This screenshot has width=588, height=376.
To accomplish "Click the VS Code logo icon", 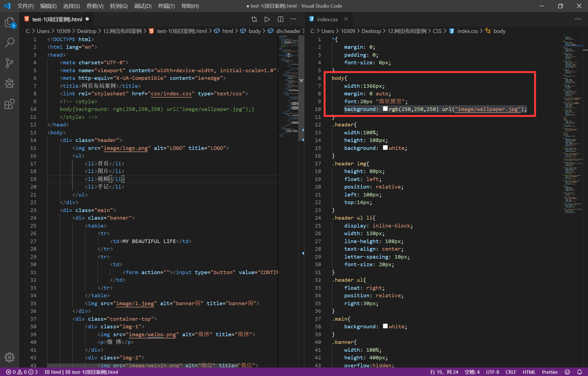I will point(7,6).
